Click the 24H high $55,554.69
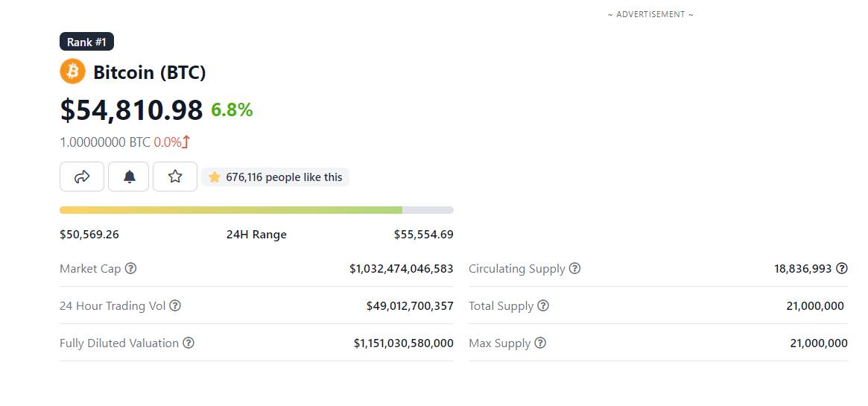868x406 pixels. pos(423,235)
